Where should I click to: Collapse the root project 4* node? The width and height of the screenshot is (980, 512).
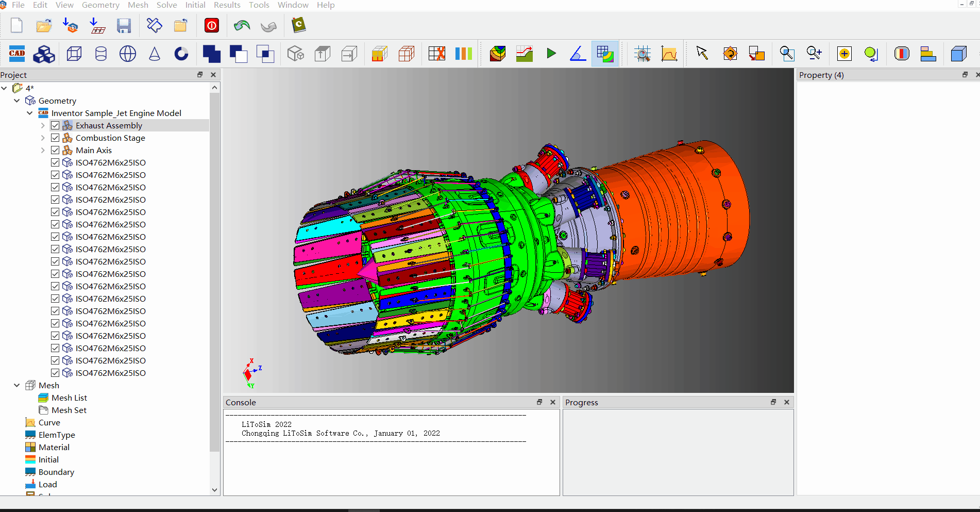coord(4,88)
